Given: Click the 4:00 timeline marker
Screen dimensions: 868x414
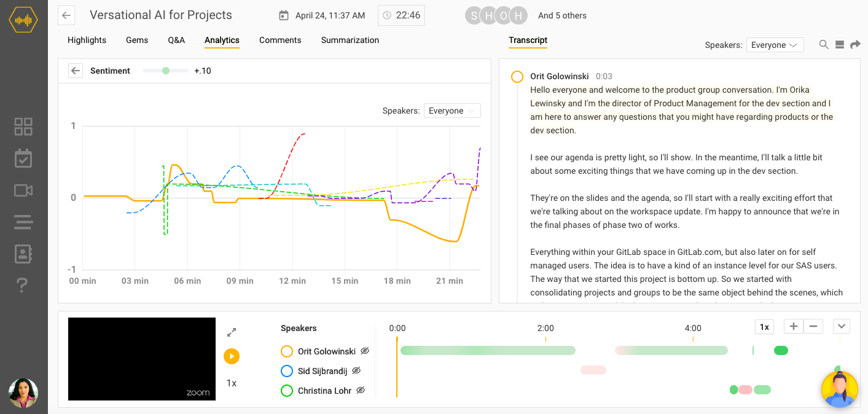Looking at the screenshot, I should coord(693,328).
